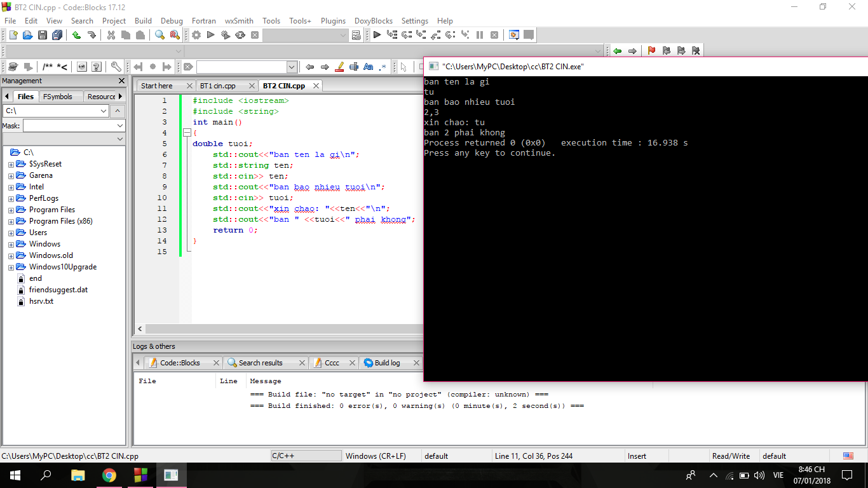The image size is (868, 488).
Task: Open the Mask dropdown in Files panel
Action: 119,126
